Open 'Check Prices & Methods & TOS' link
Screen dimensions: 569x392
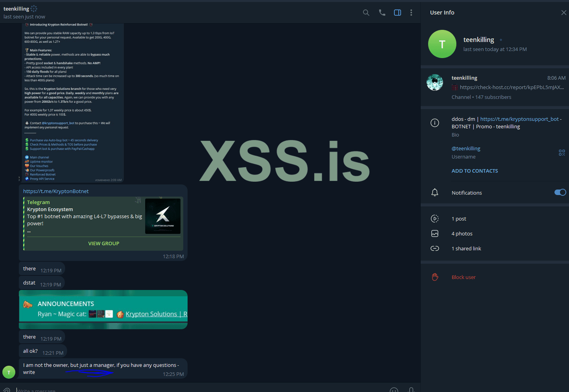[x=63, y=144]
